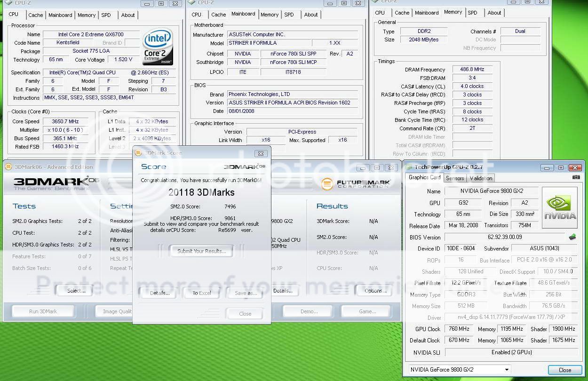Click Options under 3DMark06 Results
Viewport: 588px width, 381px height.
375,291
